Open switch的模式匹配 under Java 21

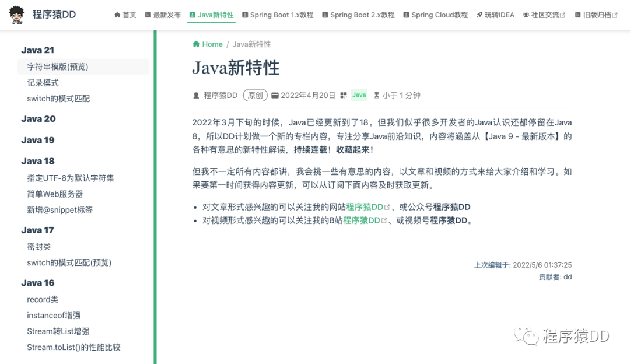coord(59,99)
